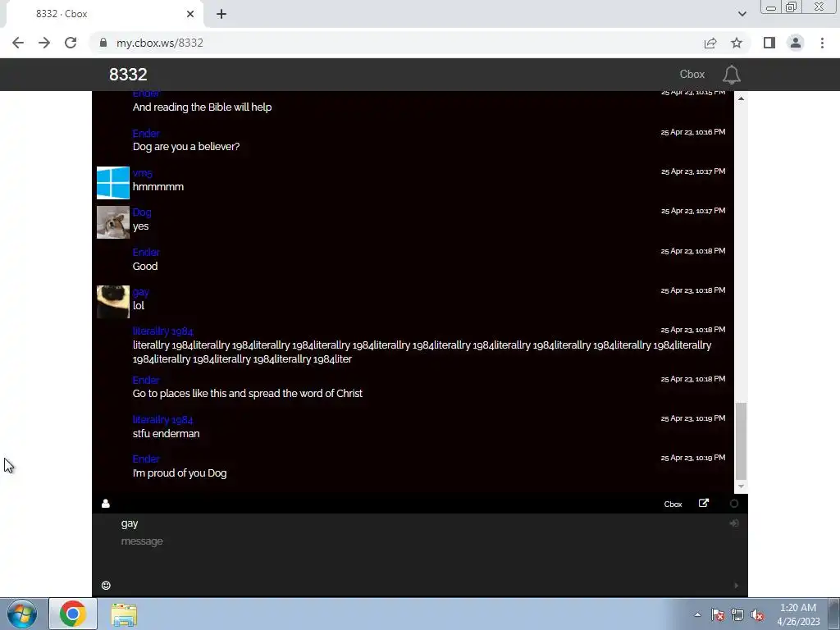Bookmark this page with the star icon

(x=737, y=43)
